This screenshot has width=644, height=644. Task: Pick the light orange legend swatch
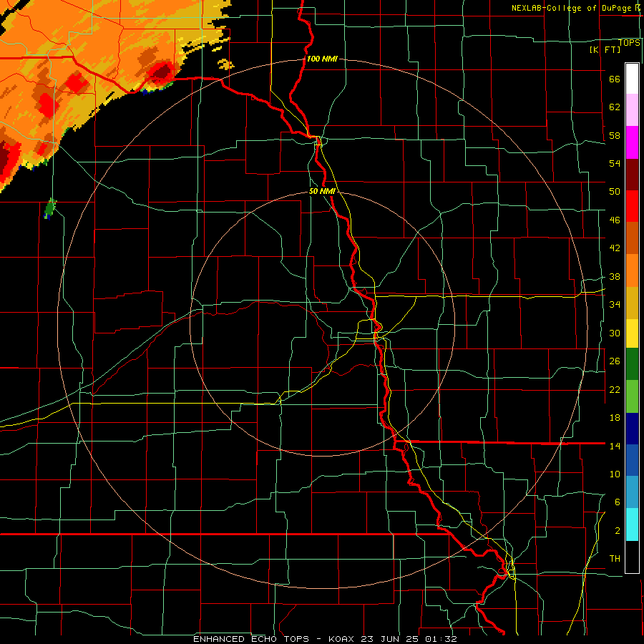pos(632,270)
